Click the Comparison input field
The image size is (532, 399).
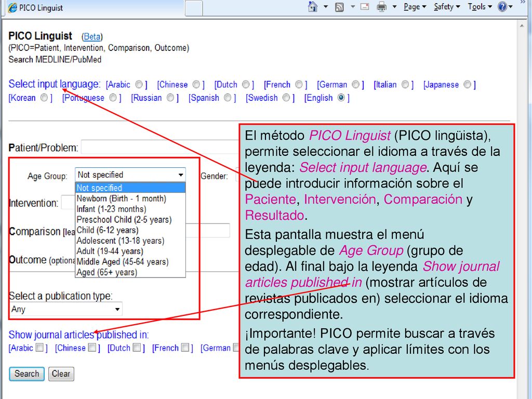tap(208, 230)
